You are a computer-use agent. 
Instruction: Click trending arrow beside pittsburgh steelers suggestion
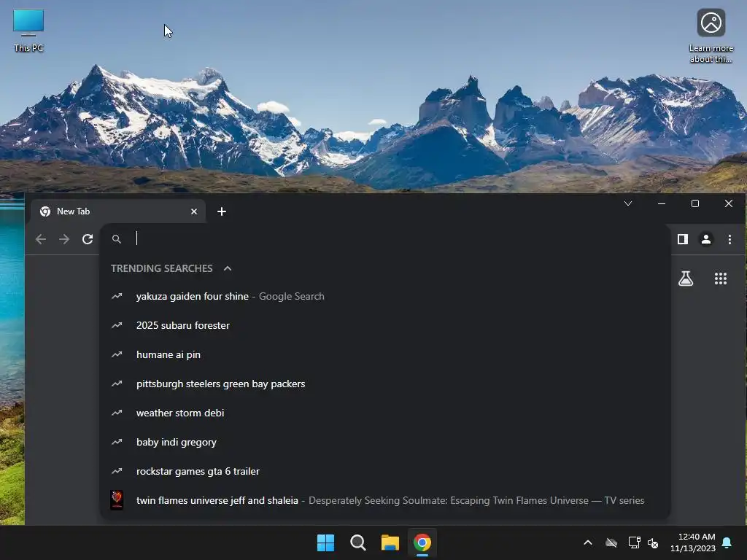tap(117, 384)
